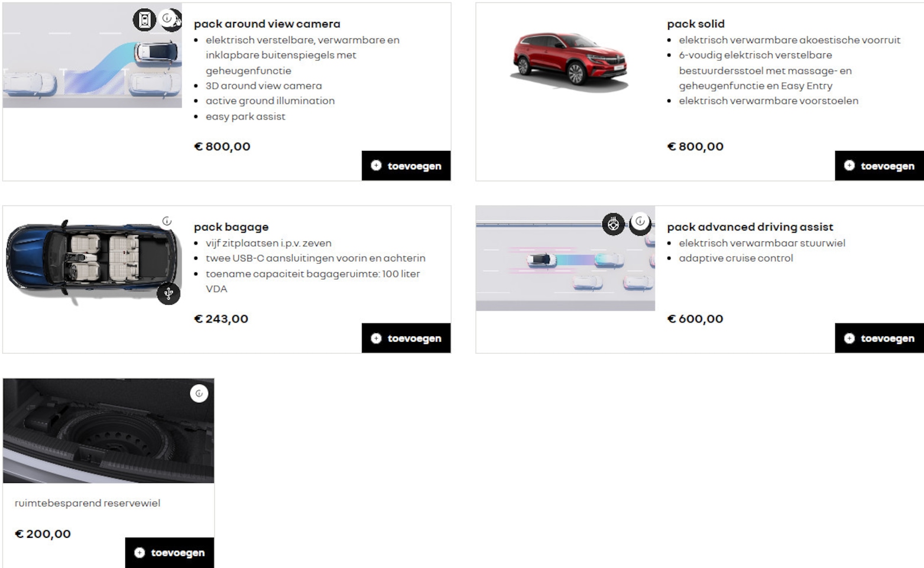Click the pack solid title
This screenshot has height=568, width=924.
pos(696,24)
